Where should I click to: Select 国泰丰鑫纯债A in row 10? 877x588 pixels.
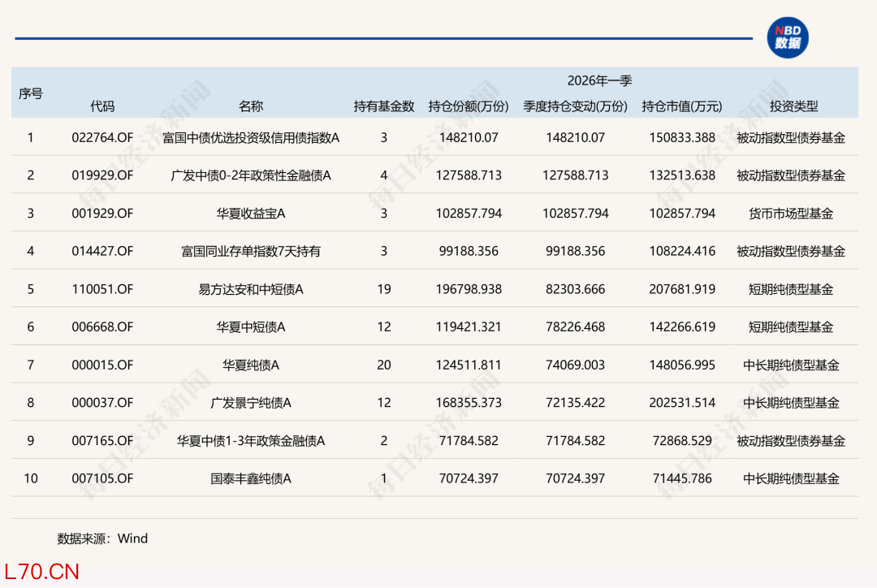click(251, 479)
